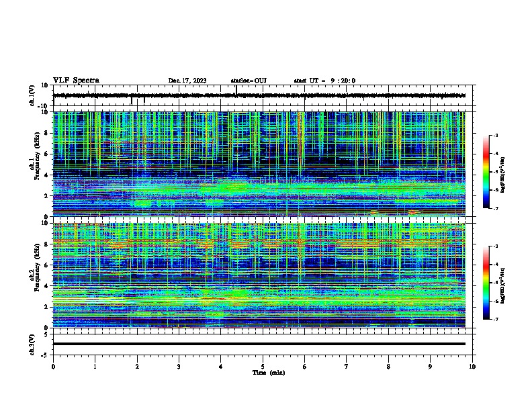
Task: Click the '-7' label on ch.2 color bar
Action: coord(496,319)
